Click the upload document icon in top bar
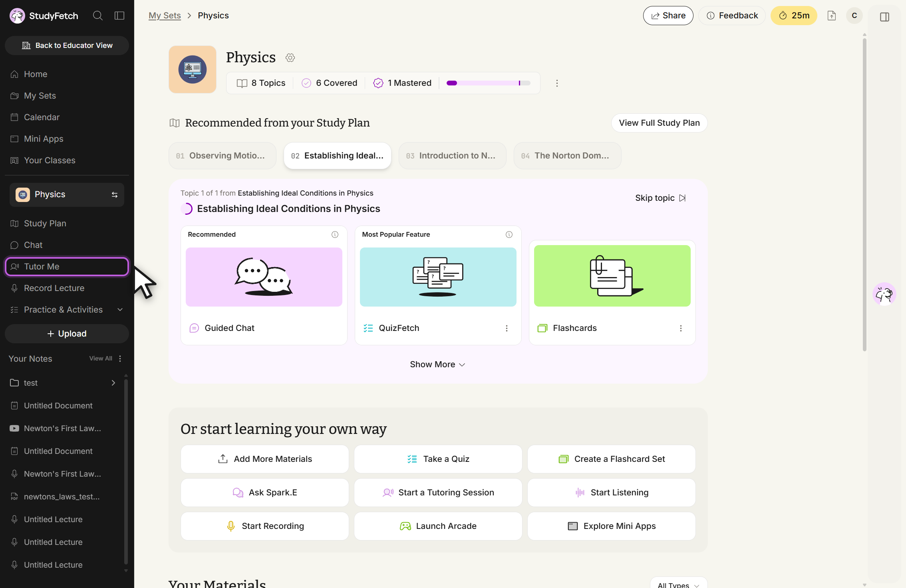The image size is (906, 588). point(832,16)
